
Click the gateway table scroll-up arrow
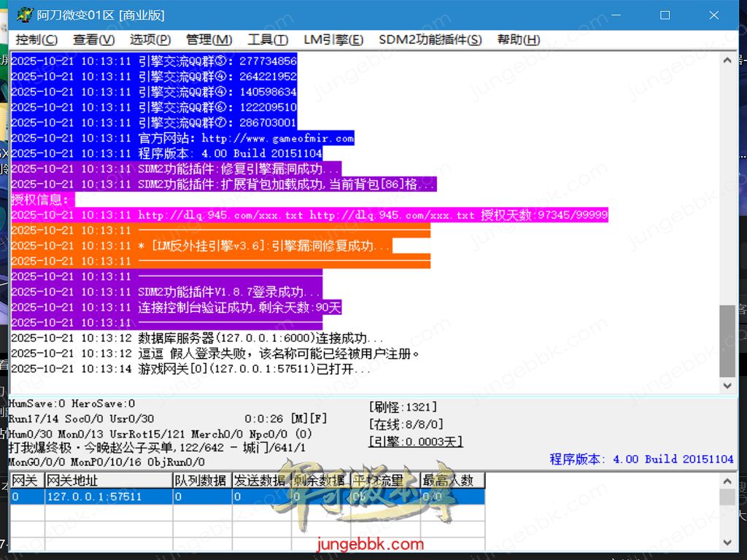(727, 481)
